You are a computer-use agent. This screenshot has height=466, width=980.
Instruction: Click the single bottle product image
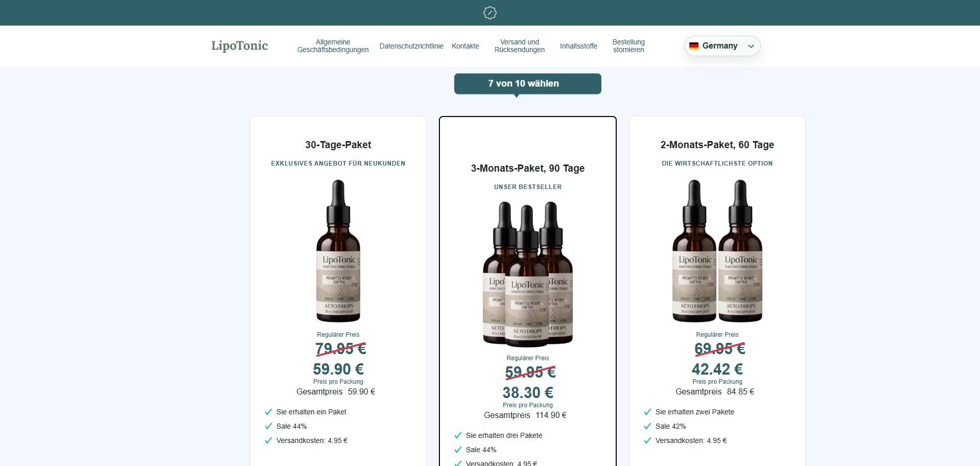tap(338, 251)
